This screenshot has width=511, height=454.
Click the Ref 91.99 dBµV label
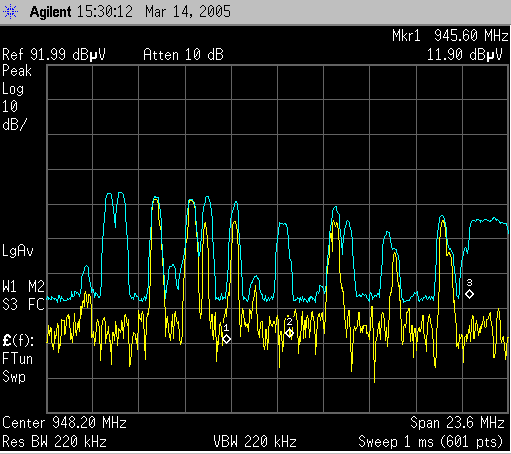pos(54,54)
